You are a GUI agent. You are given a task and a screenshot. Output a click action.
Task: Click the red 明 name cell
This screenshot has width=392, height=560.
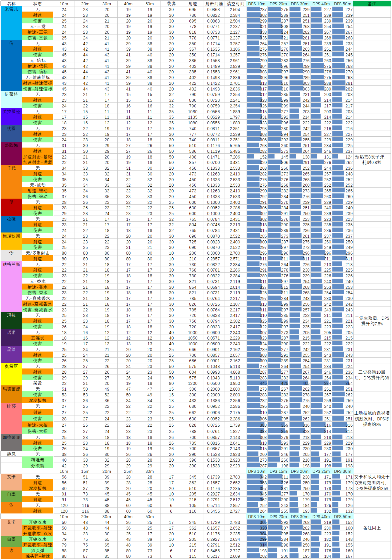coord(11,208)
